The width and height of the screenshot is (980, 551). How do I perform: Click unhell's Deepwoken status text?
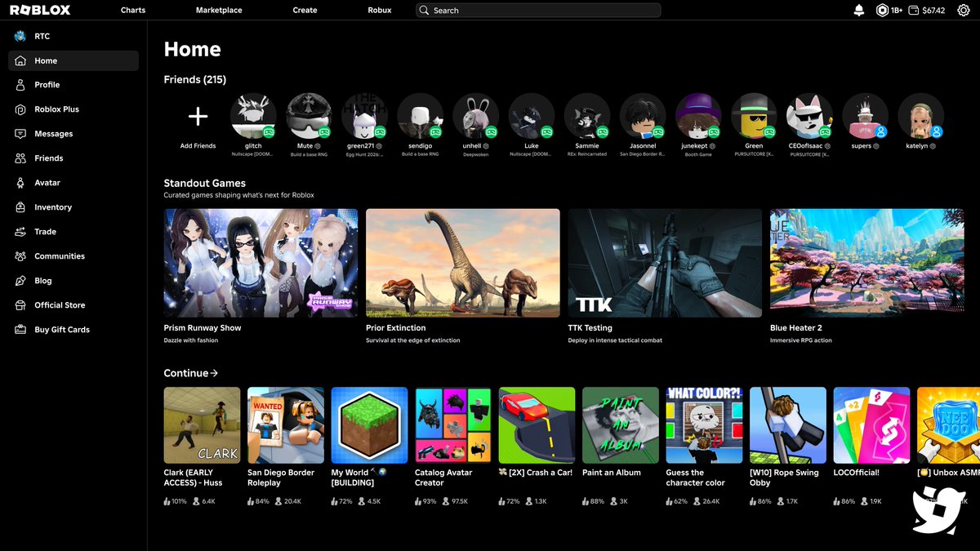(x=476, y=153)
